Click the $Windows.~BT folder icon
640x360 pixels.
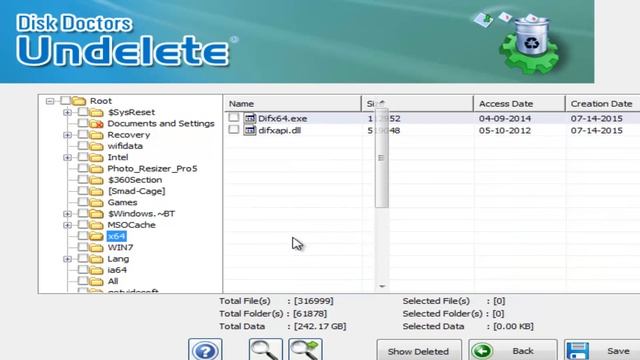click(x=97, y=214)
